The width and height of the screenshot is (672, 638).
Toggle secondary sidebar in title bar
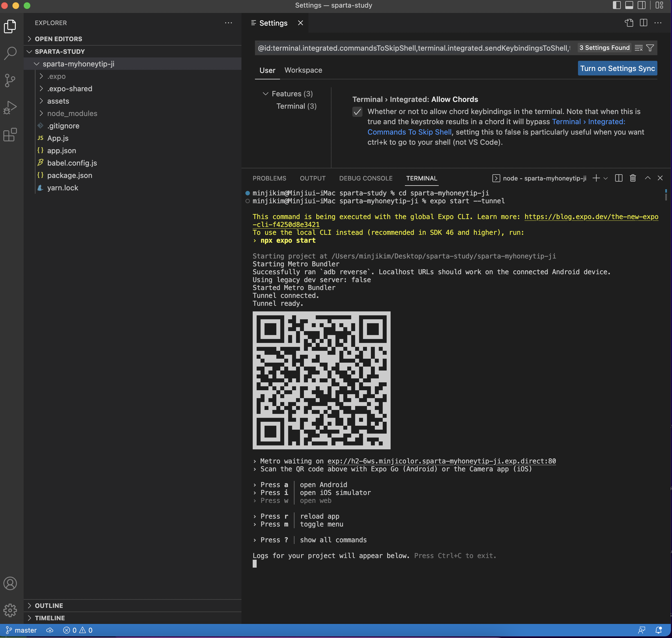(x=642, y=5)
